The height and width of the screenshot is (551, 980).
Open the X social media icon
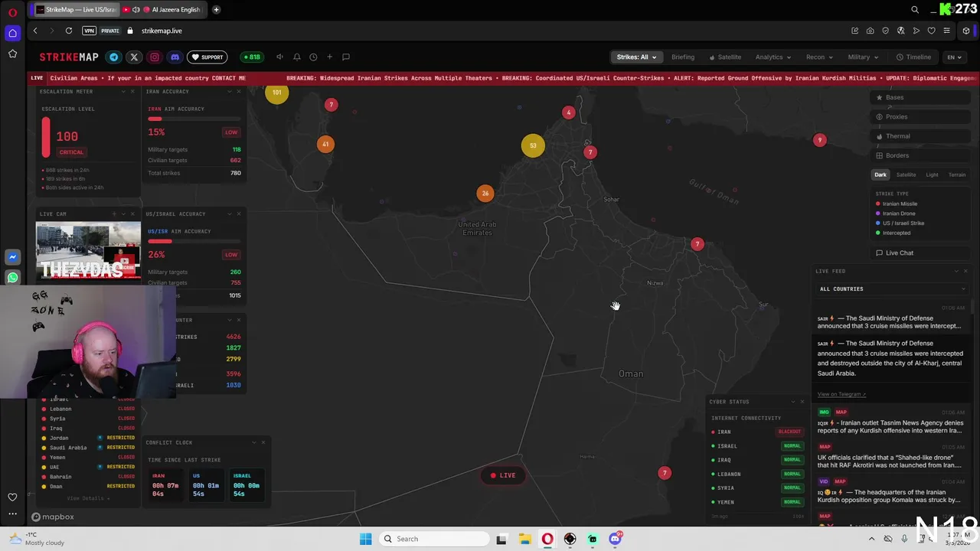(134, 57)
